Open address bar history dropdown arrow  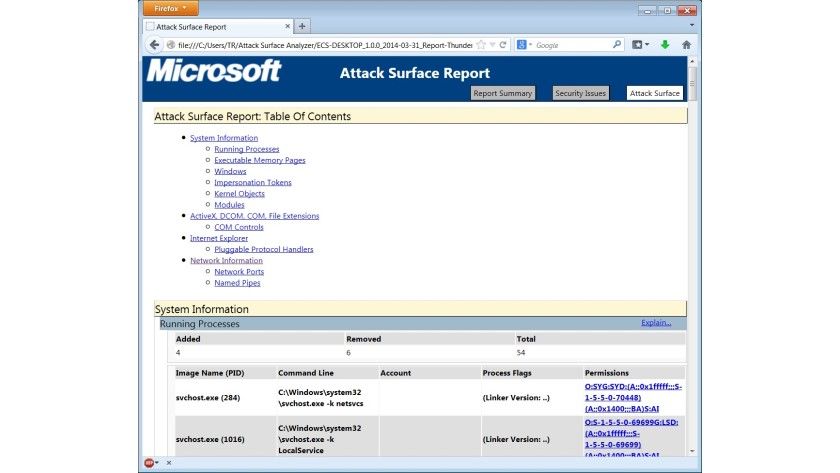492,45
